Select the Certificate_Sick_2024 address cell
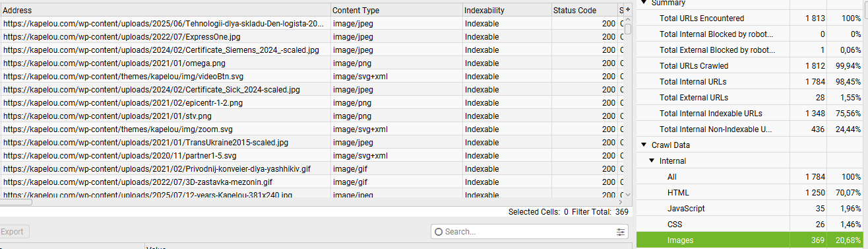868x249 pixels. [165, 89]
